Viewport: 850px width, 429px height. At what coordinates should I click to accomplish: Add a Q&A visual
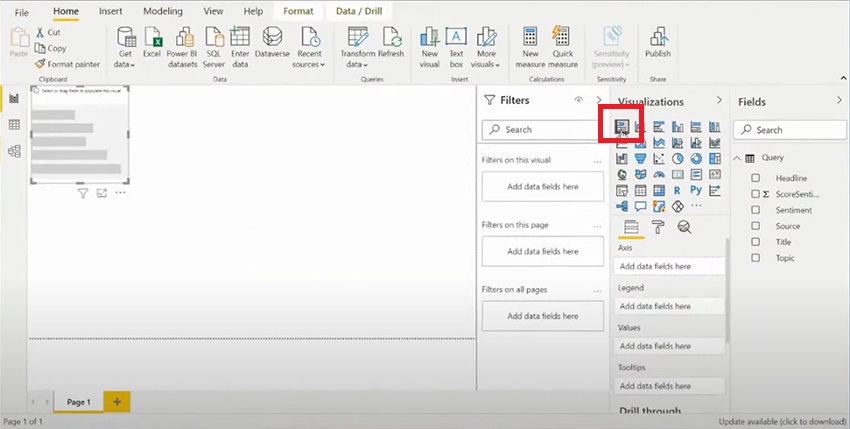pyautogui.click(x=640, y=206)
